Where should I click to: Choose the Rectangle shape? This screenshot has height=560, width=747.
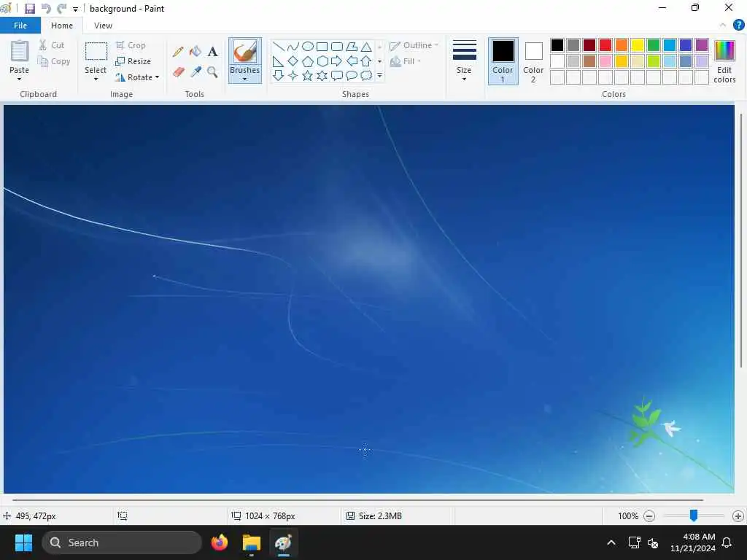point(322,46)
